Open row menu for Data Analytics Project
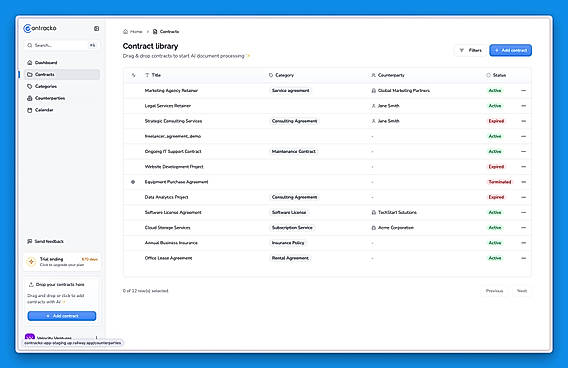This screenshot has height=368, width=568. point(523,197)
